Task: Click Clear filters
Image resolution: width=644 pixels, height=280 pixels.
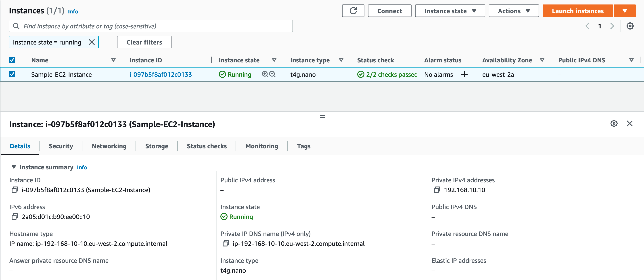Action: [x=144, y=42]
